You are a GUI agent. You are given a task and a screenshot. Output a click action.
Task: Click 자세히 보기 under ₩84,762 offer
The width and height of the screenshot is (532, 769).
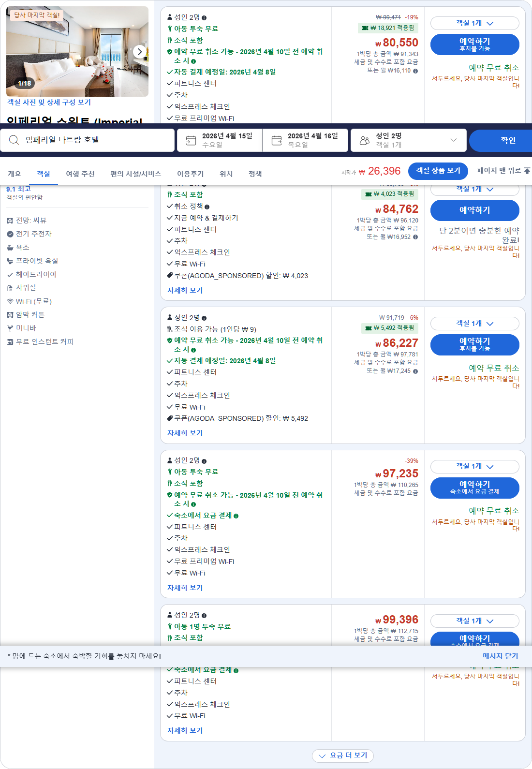click(185, 291)
